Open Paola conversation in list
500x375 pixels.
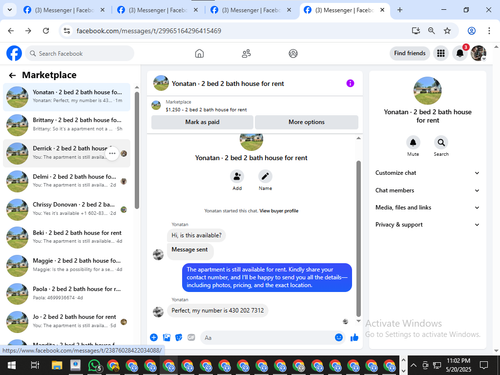click(x=67, y=294)
